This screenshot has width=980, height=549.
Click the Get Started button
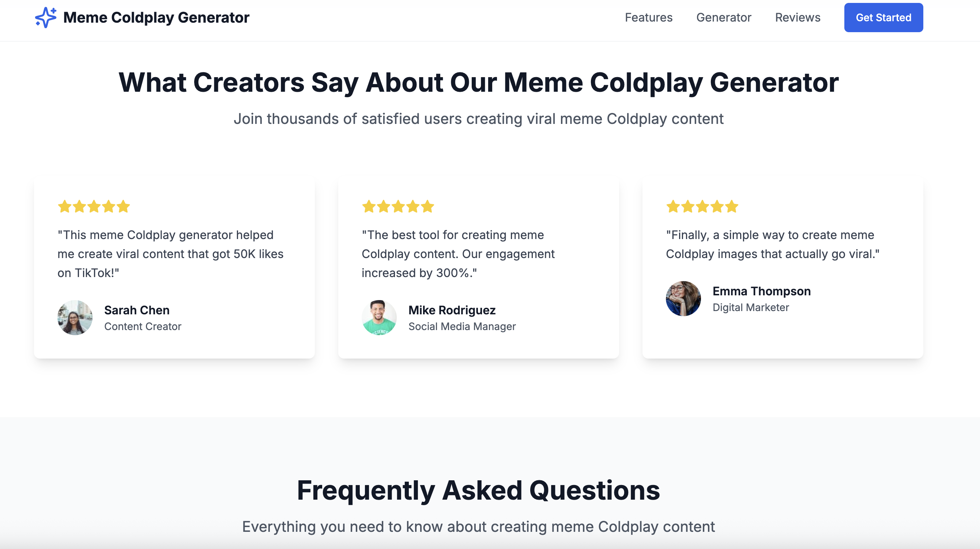click(883, 17)
